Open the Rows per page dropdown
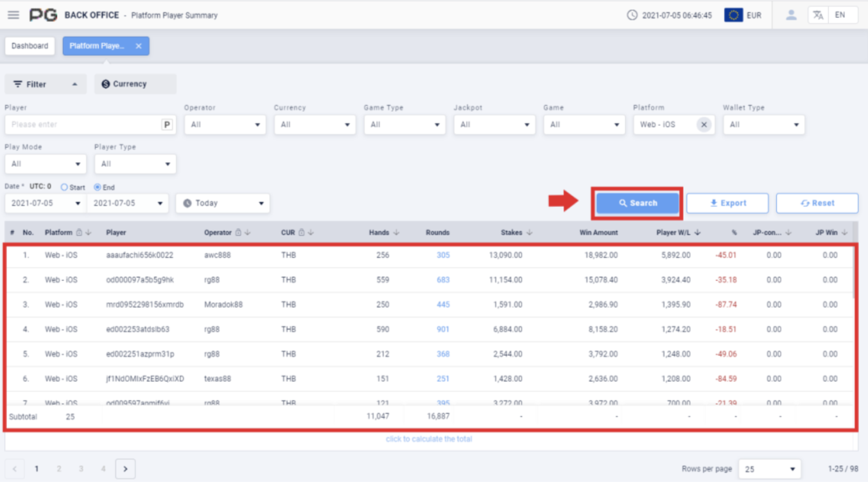 [x=770, y=469]
